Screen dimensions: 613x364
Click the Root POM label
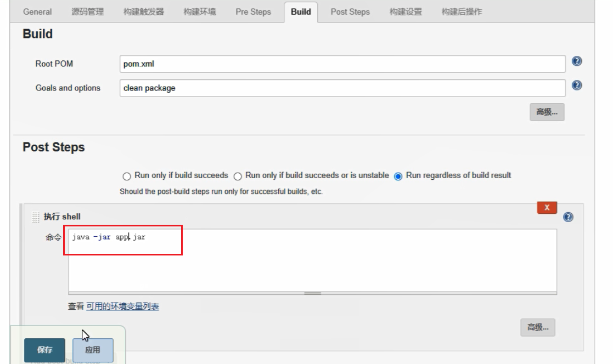click(x=54, y=64)
